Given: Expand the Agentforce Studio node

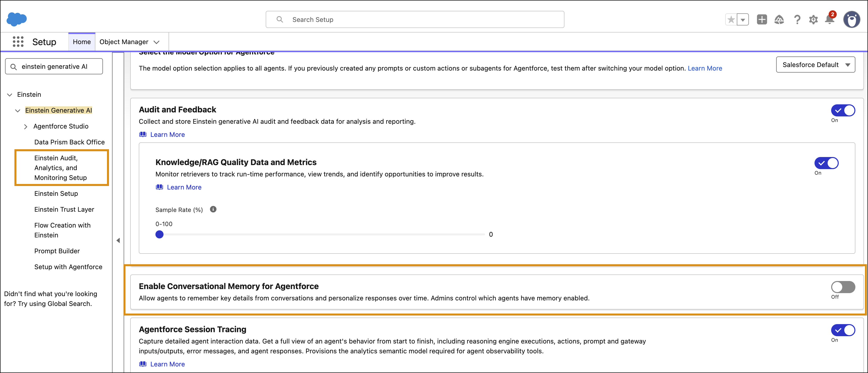Looking at the screenshot, I should point(25,127).
